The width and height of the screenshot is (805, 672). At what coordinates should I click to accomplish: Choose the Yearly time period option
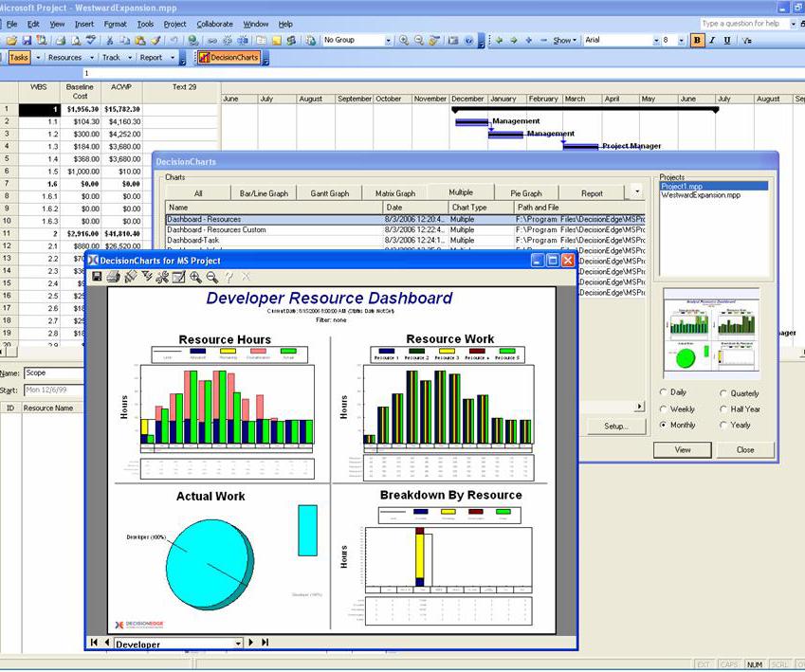724,426
